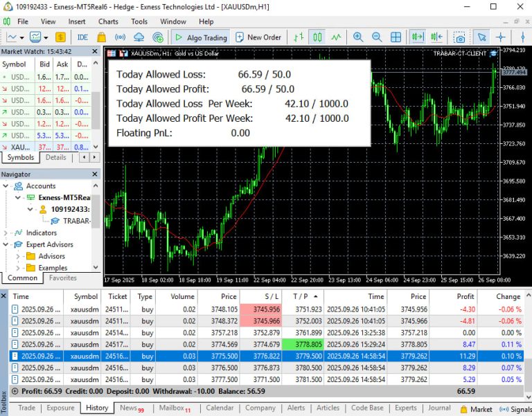The height and width of the screenshot is (416, 532).
Task: Click the tile windows grid icon
Action: tap(396, 37)
